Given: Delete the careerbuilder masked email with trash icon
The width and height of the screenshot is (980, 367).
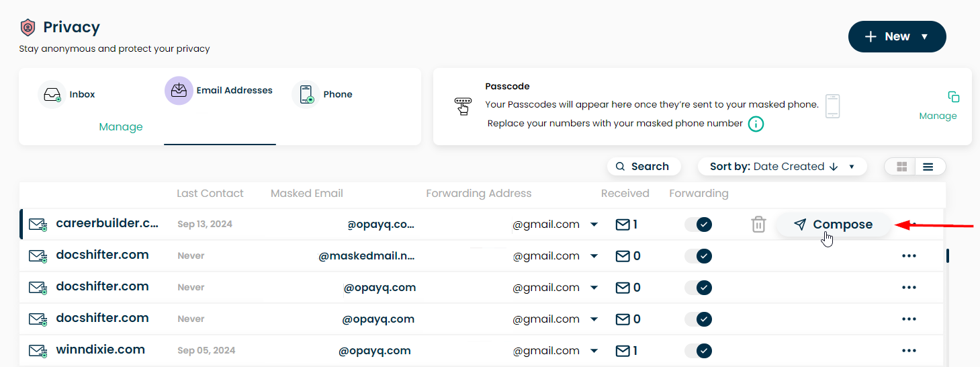Looking at the screenshot, I should 758,225.
